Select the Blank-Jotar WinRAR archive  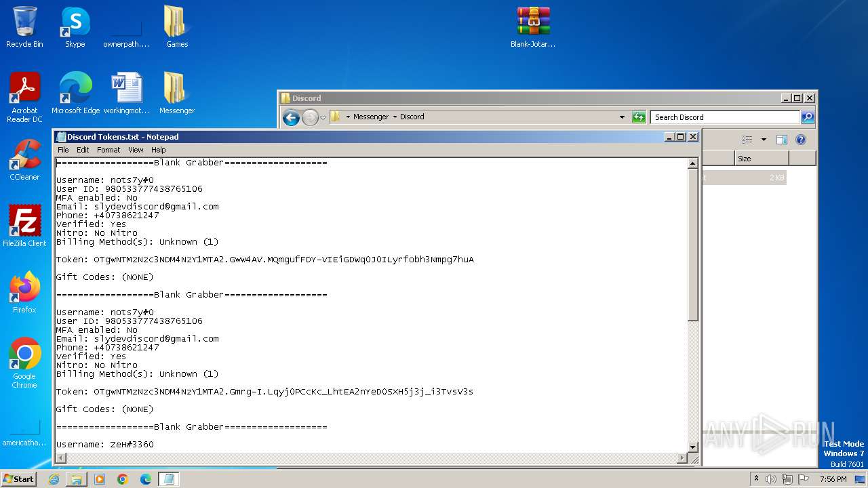pos(533,27)
